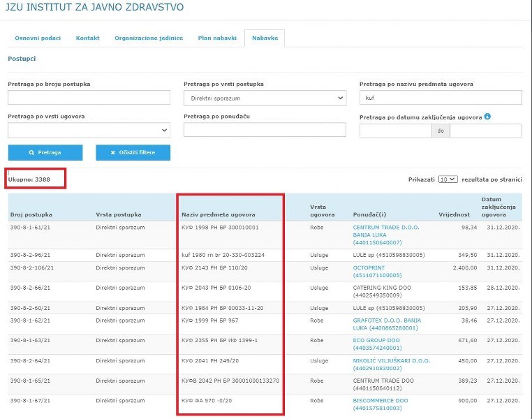
Task: Switch to the Kontakt tab
Action: pyautogui.click(x=87, y=38)
